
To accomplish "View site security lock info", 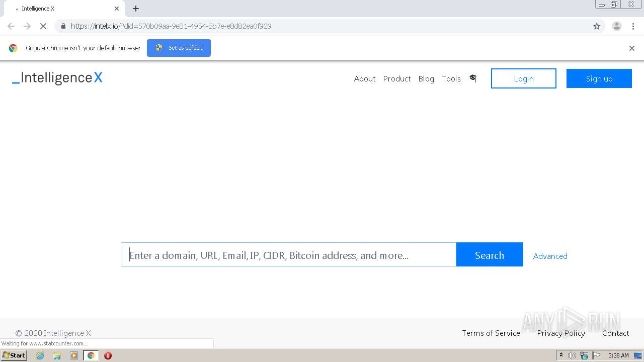I will [x=63, y=26].
